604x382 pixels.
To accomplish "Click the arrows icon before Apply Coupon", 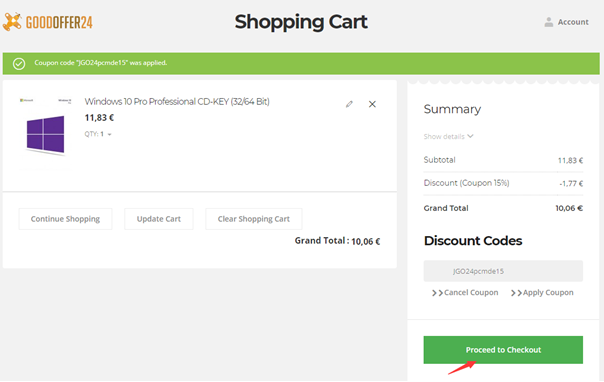I will pos(516,293).
